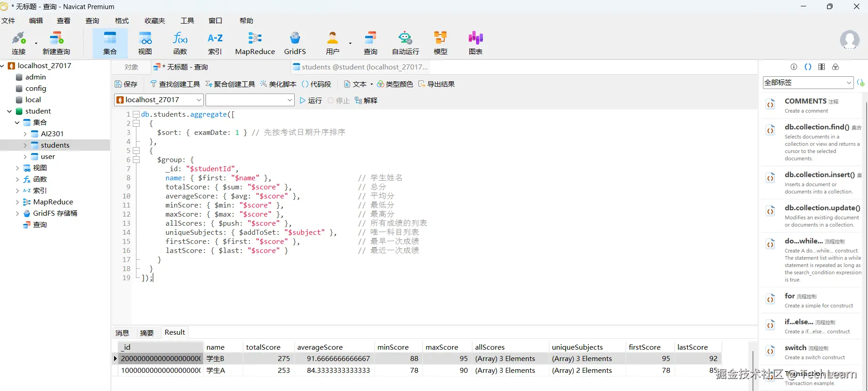Switch to the 摘要 summary tab
The width and height of the screenshot is (868, 391).
pyautogui.click(x=147, y=333)
